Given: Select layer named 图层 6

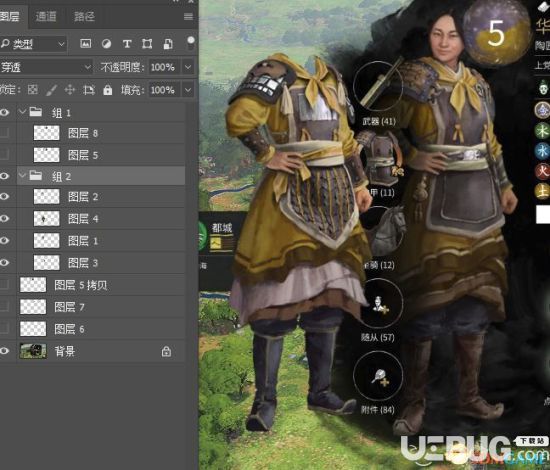Looking at the screenshot, I should click(69, 329).
